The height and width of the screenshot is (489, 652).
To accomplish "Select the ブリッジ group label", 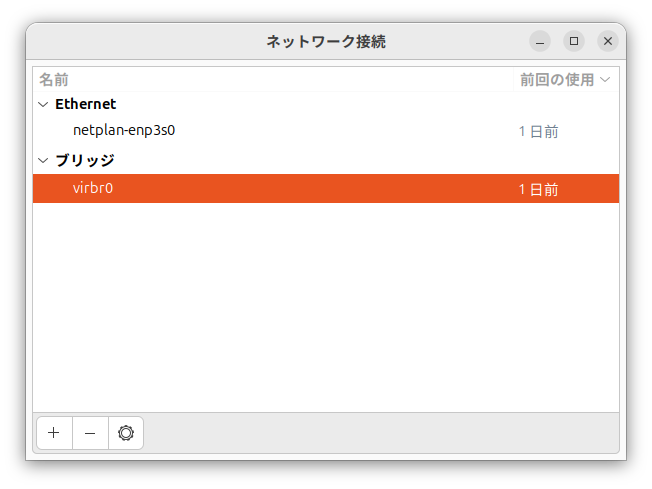I will [85, 160].
